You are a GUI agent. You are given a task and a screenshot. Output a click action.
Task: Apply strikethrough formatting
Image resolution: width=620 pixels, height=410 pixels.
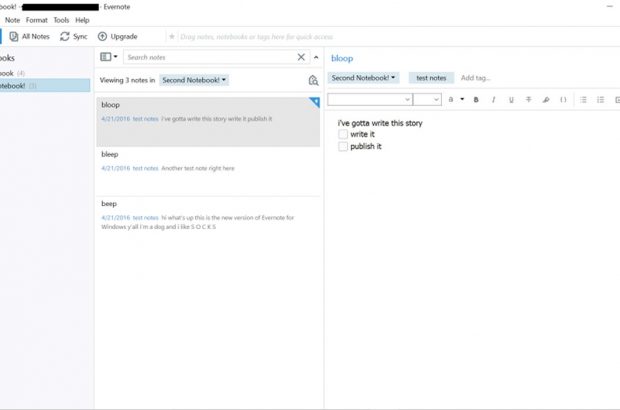coord(528,100)
